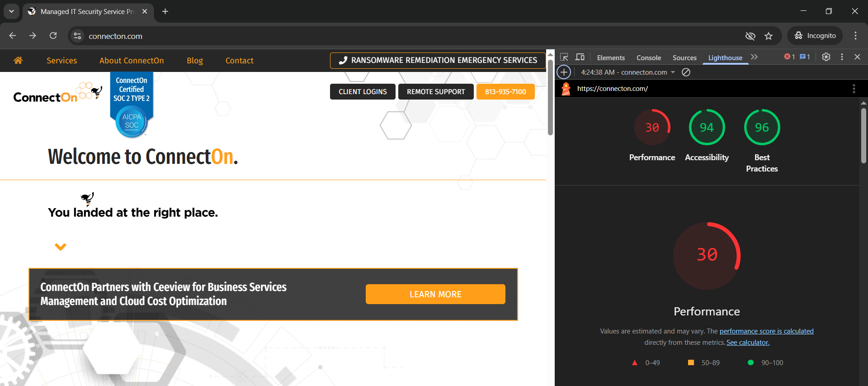The height and width of the screenshot is (386, 868).
Task: Click the webpage scrollbar up arrow
Action: pyautogui.click(x=550, y=54)
